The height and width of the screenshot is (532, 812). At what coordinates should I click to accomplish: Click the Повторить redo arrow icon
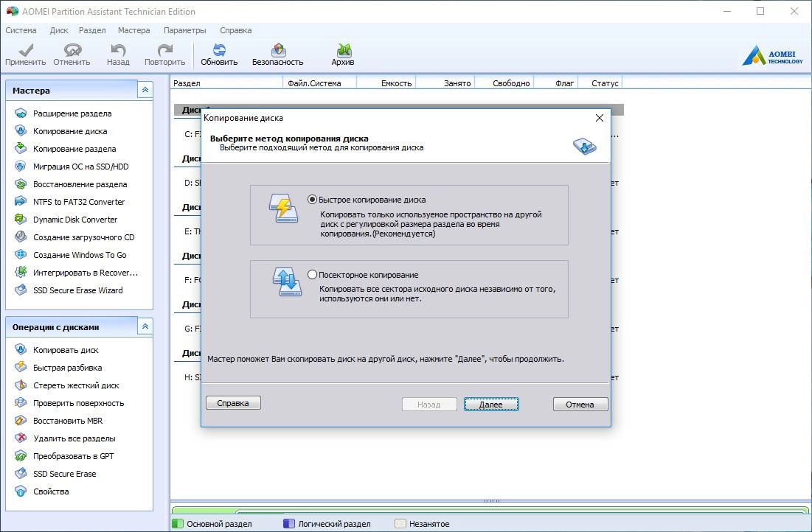click(164, 49)
